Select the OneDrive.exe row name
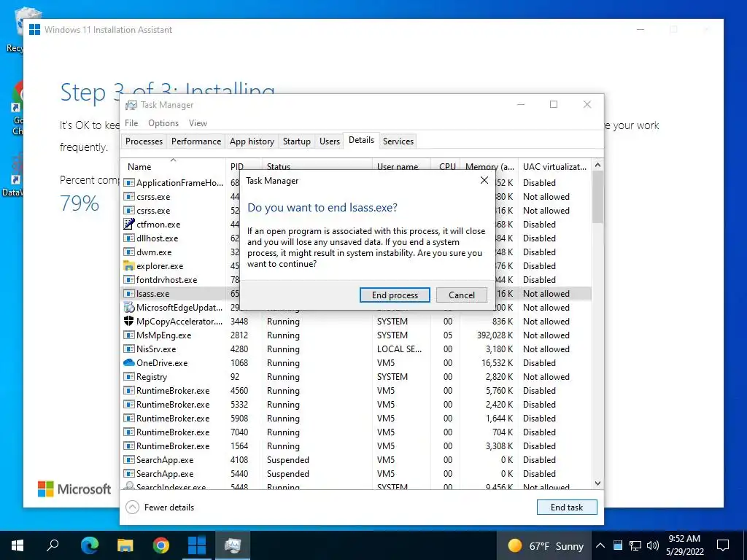The width and height of the screenshot is (747, 560). pyautogui.click(x=162, y=363)
